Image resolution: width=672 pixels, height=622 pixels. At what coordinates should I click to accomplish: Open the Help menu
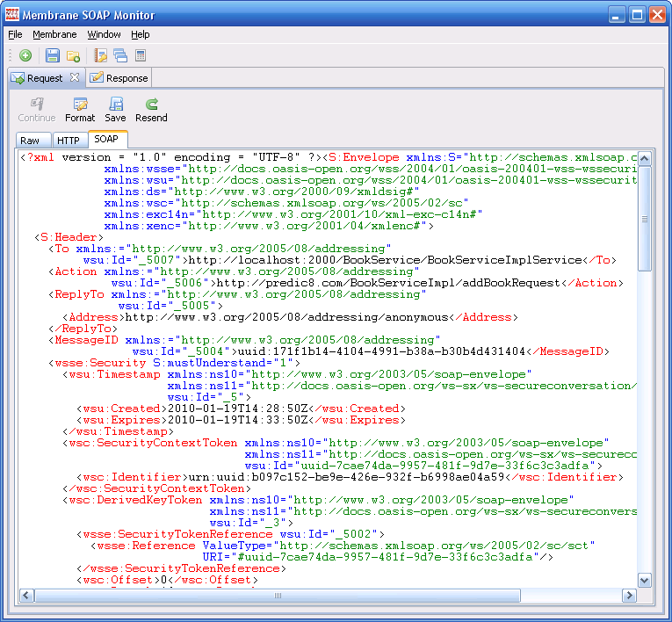pos(141,34)
